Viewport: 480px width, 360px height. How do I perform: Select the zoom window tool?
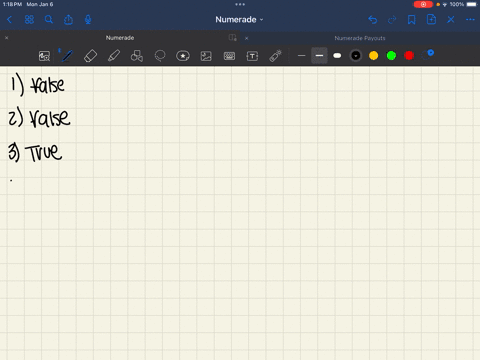coord(44,56)
